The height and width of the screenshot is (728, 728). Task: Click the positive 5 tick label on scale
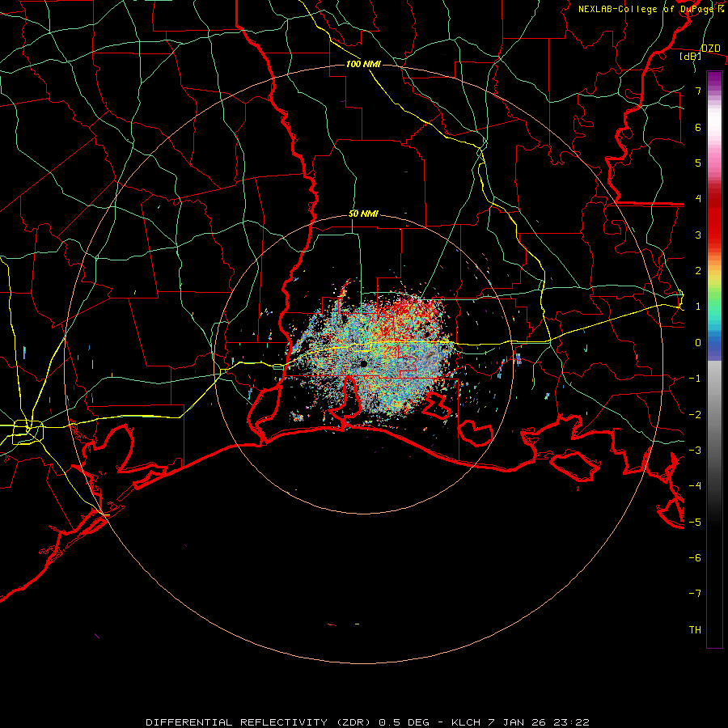point(698,163)
